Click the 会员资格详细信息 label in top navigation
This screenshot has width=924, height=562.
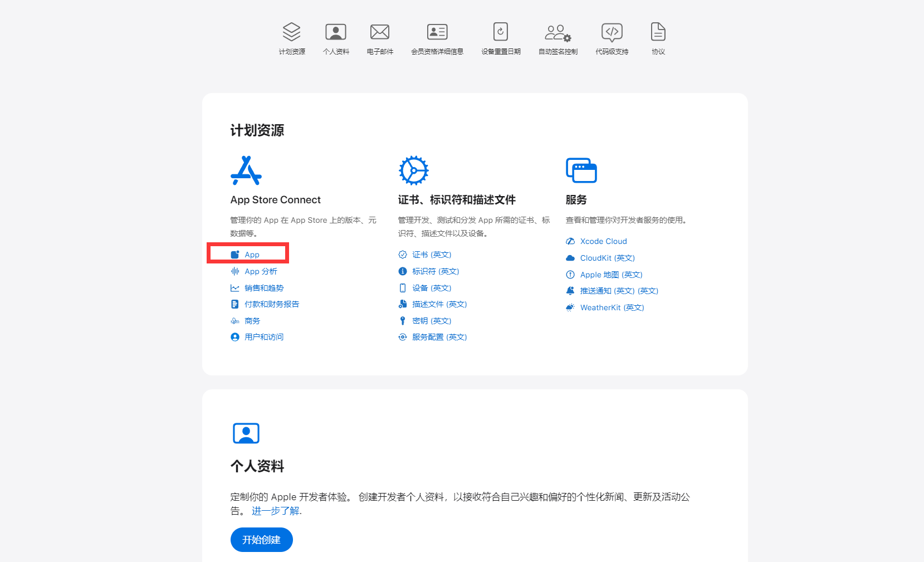tap(437, 52)
